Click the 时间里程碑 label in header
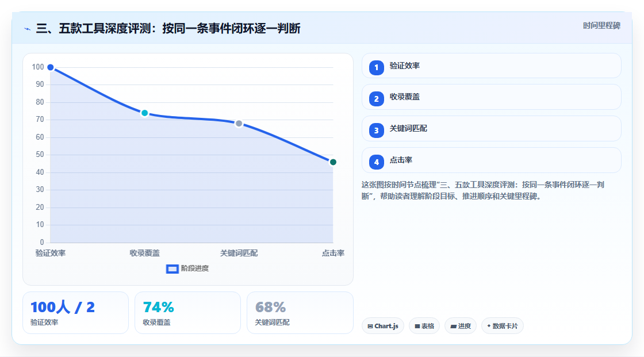 coord(601,25)
